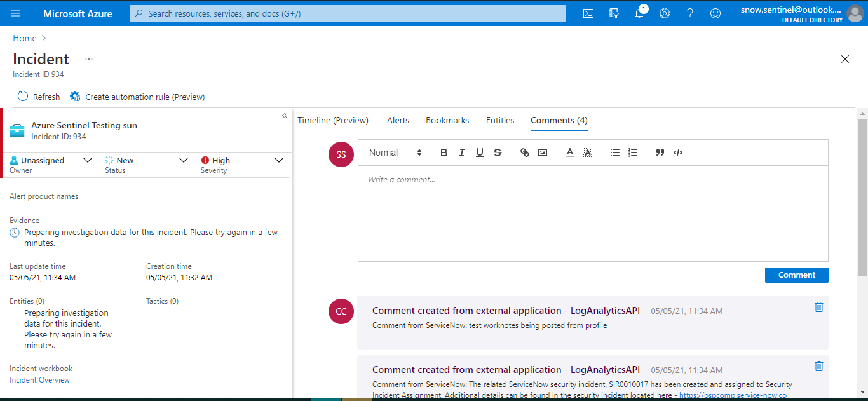
Task: Click Create automation rule (Preview)
Action: pyautogui.click(x=137, y=97)
